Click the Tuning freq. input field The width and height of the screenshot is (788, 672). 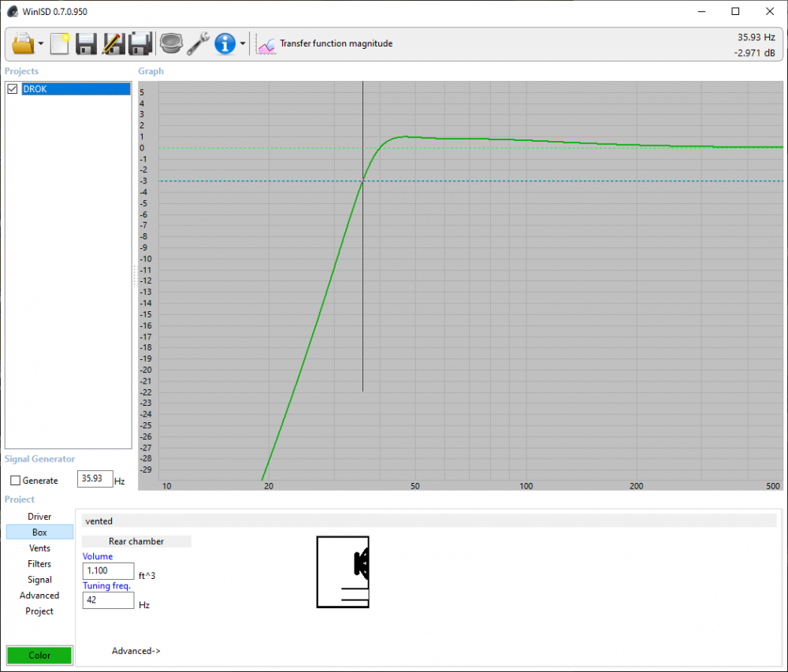pos(108,600)
